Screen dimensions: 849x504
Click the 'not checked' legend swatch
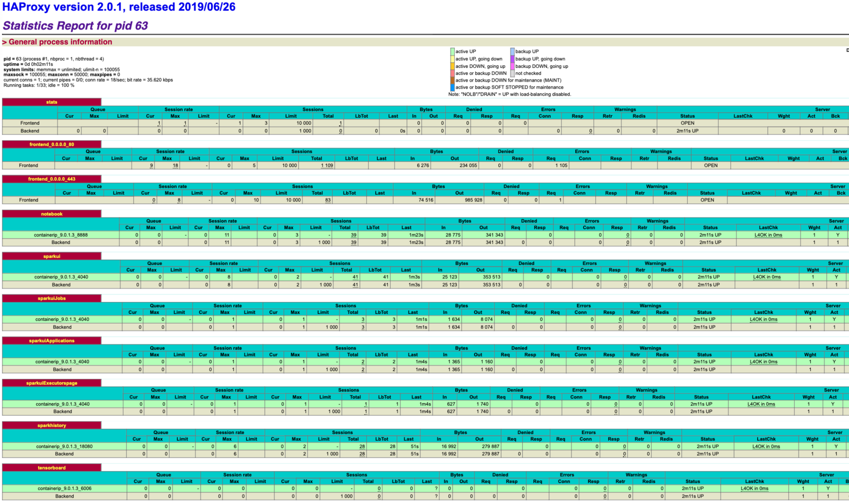pyautogui.click(x=513, y=73)
